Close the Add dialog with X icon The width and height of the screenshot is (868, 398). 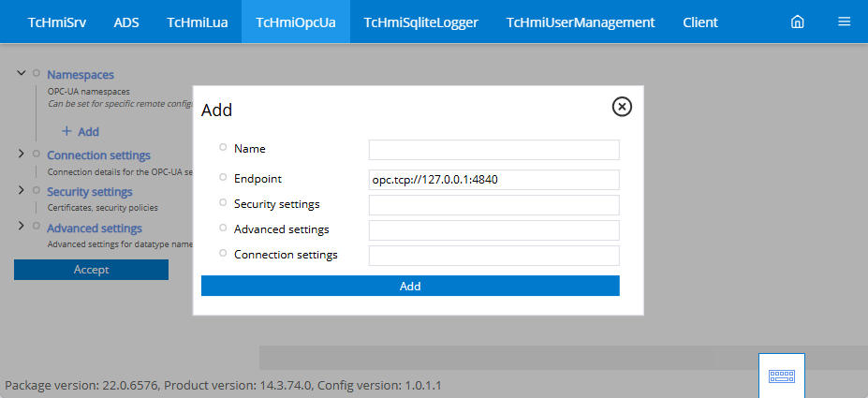coord(622,106)
